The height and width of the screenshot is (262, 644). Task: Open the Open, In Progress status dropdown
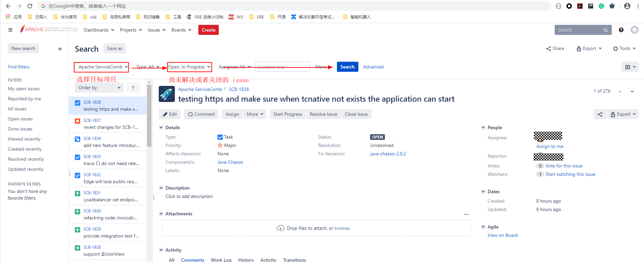(190, 67)
